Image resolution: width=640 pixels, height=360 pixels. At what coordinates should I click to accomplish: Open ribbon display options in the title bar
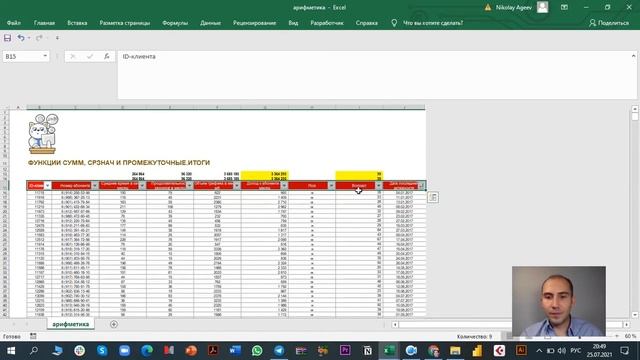coord(564,7)
